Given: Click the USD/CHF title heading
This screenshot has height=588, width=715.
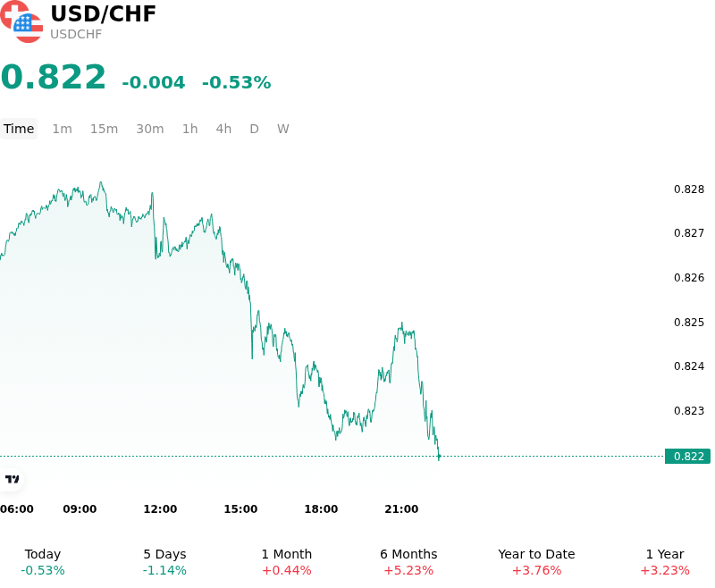Looking at the screenshot, I should pos(103,13).
